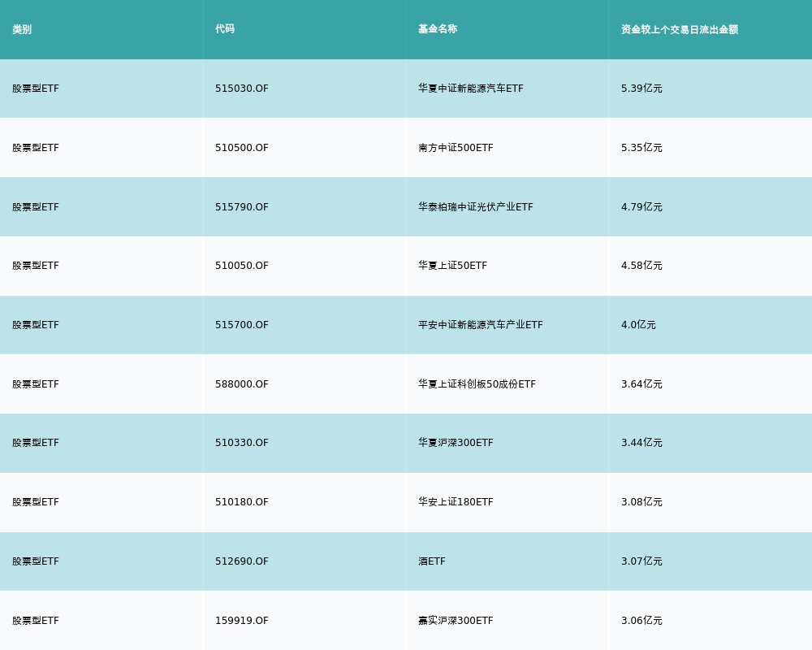This screenshot has height=650, width=812.
Task: Select outflow amount 3.08亿元
Action: 641,502
